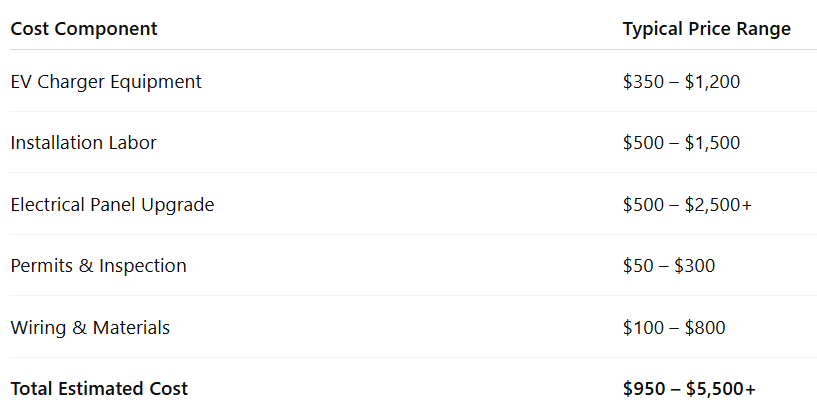The image size is (817, 414).
Task: Click the $50 permits minimum price
Action: (x=637, y=266)
